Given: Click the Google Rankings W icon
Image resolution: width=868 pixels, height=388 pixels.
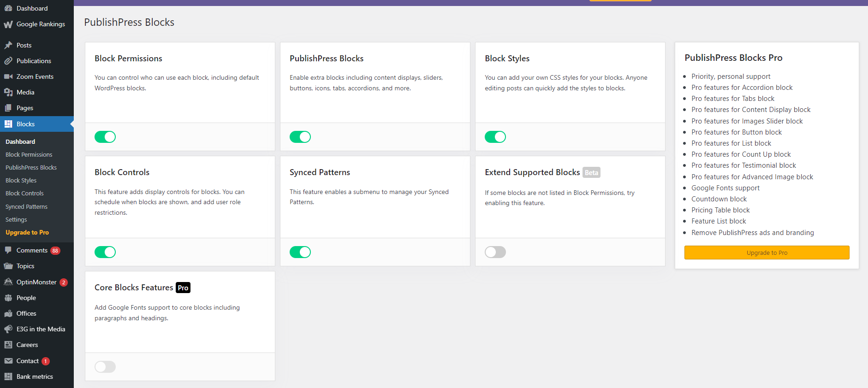Looking at the screenshot, I should pos(8,24).
